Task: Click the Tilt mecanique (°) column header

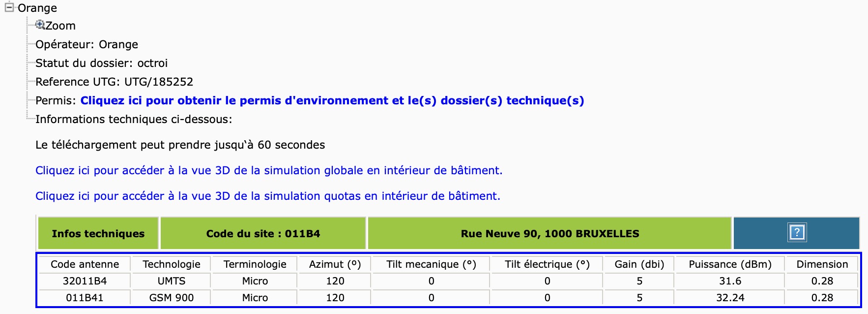Action: (431, 264)
